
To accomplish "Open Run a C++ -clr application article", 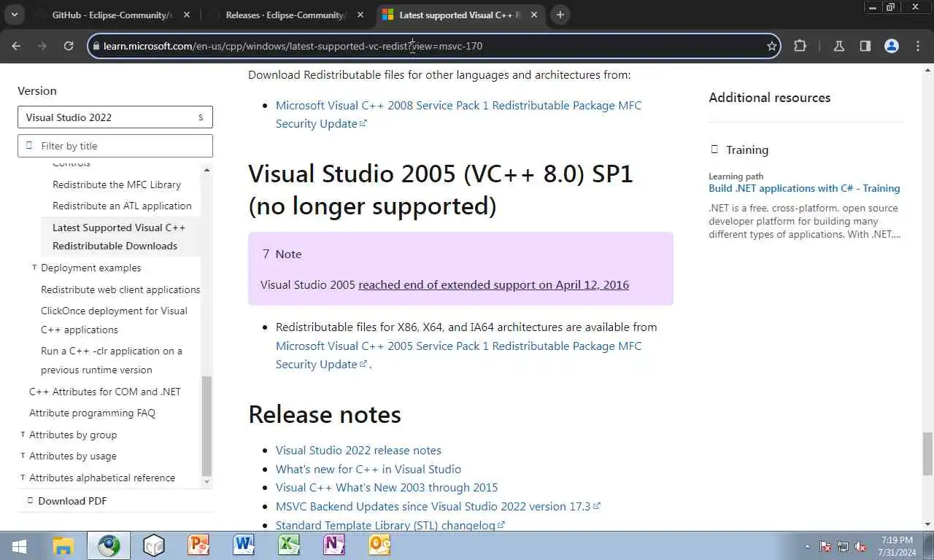I will pyautogui.click(x=112, y=360).
